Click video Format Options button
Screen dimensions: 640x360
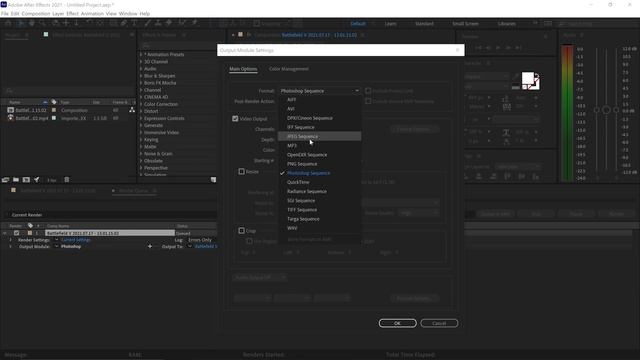(x=414, y=129)
